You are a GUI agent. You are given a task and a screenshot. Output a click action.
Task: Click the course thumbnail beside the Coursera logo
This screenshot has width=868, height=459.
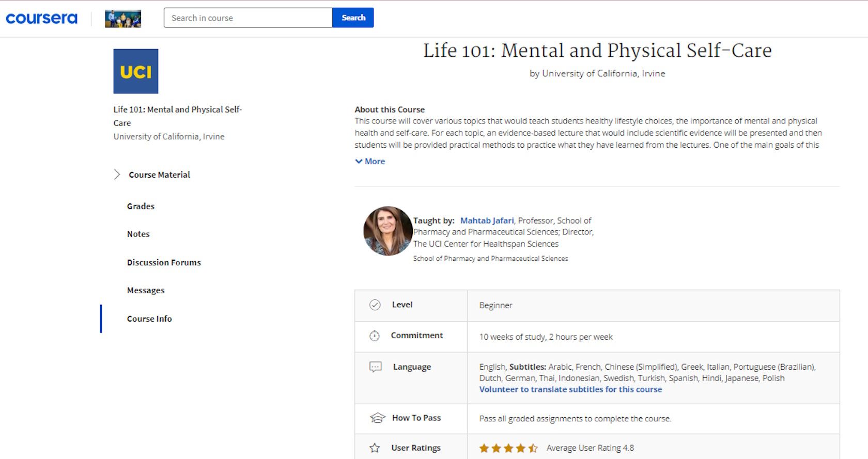click(x=123, y=19)
